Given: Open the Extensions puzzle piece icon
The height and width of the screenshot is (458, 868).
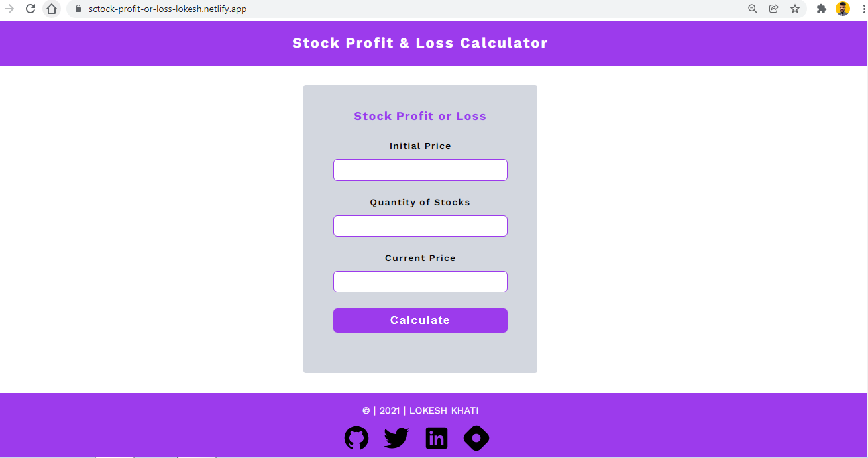Looking at the screenshot, I should tap(822, 9).
